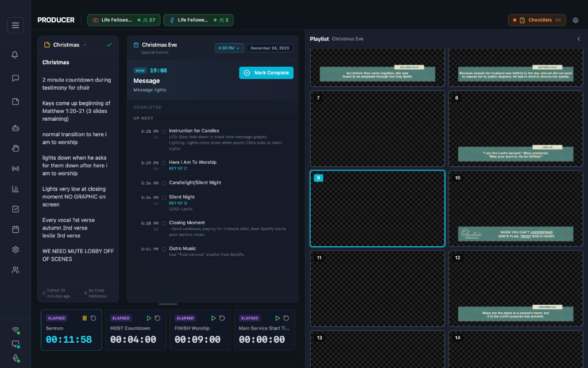Screen dimensions: 588x368
Task: Open the checklist tasks icon in the sidebar
Action: 16,209
